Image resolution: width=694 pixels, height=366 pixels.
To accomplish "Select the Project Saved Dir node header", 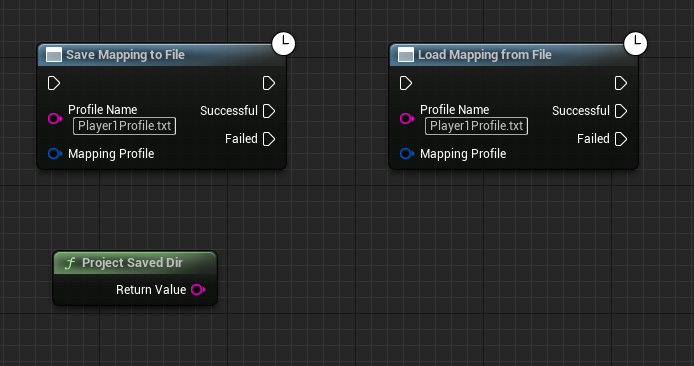I will click(135, 263).
